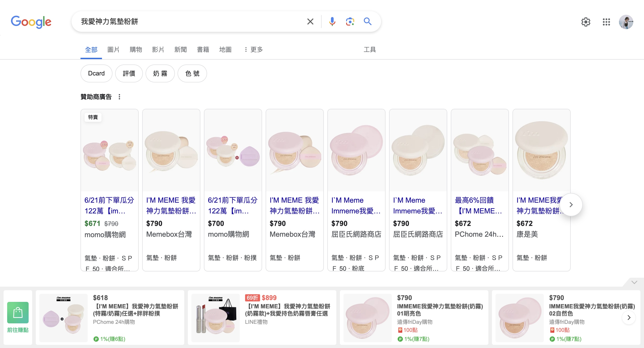The width and height of the screenshot is (644, 348).
Task: Select the Dcard filter chip
Action: click(x=96, y=73)
